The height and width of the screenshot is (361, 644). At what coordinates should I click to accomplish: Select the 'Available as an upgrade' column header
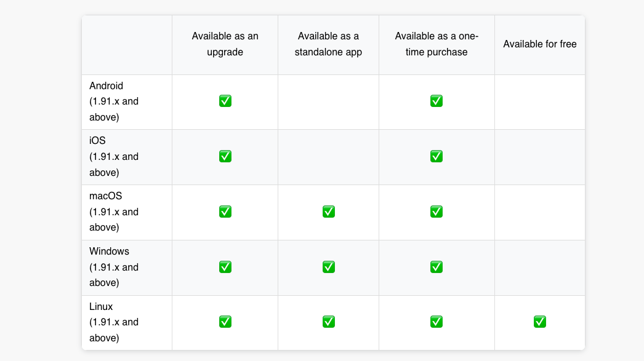coord(225,44)
